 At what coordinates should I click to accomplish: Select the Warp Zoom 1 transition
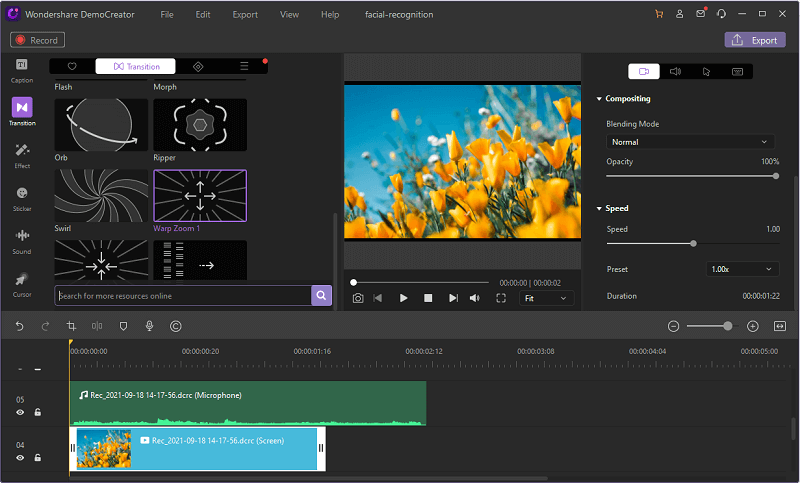click(x=200, y=195)
